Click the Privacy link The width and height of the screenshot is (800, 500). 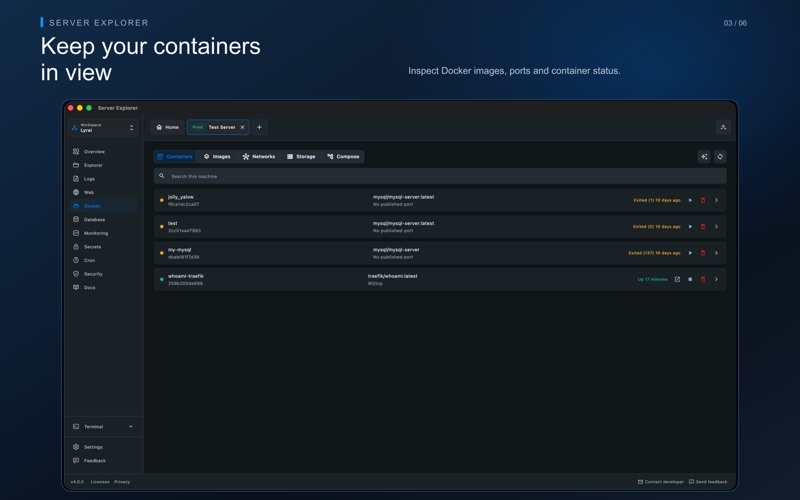[122, 482]
